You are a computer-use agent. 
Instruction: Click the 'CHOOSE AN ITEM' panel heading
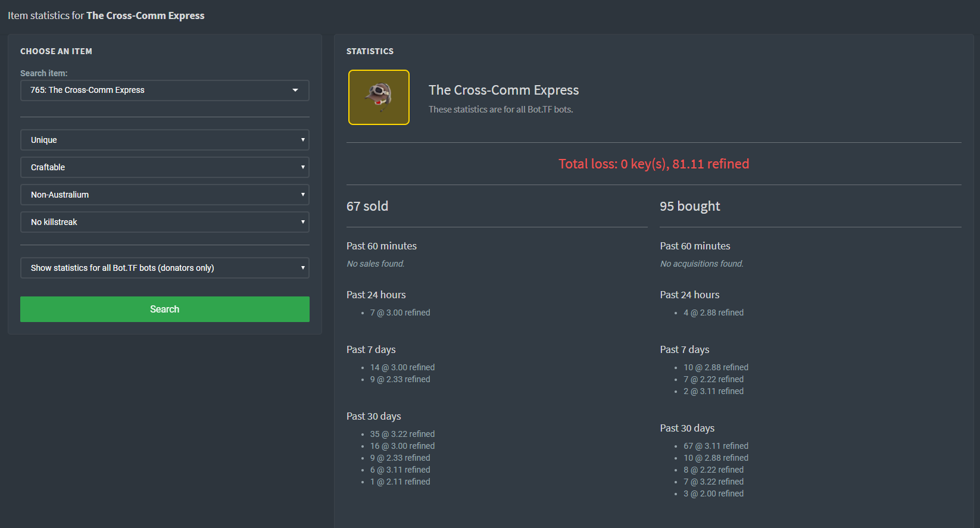pos(56,51)
